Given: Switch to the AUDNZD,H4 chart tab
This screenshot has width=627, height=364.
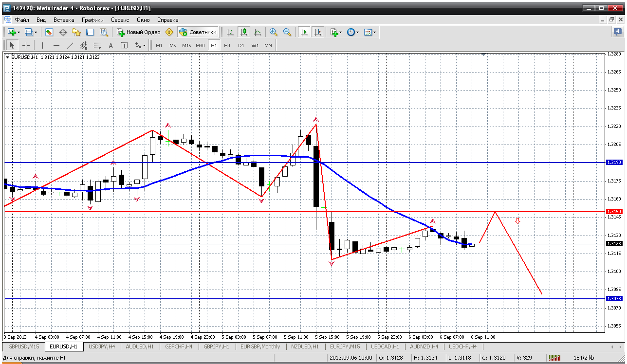Looking at the screenshot, I should 424,346.
